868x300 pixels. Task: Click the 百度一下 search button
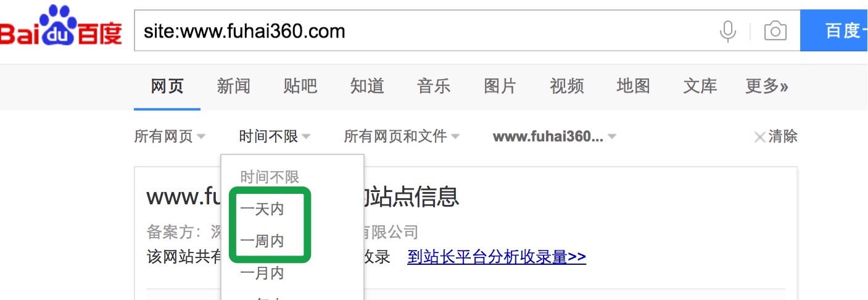834,30
